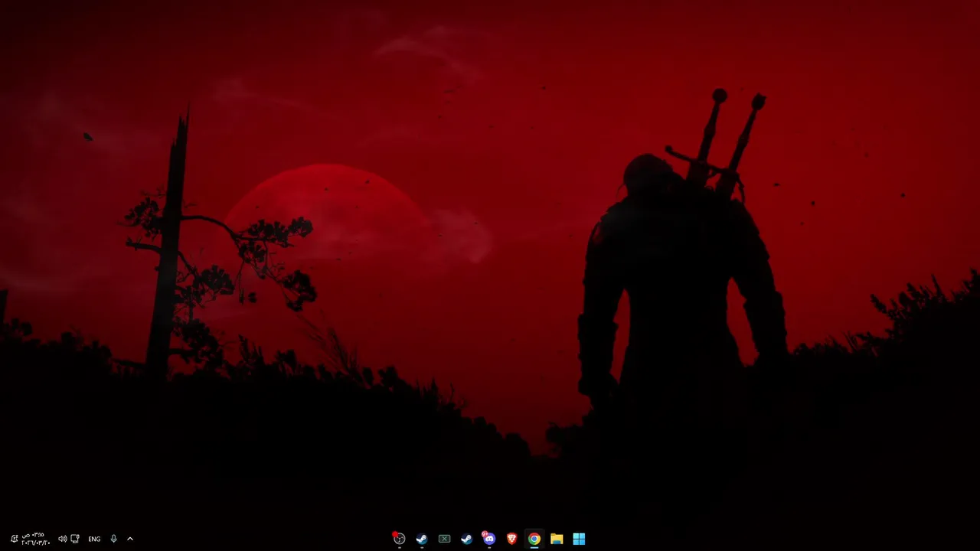Open OBS Studio from the taskbar
980x551 pixels.
coord(399,539)
